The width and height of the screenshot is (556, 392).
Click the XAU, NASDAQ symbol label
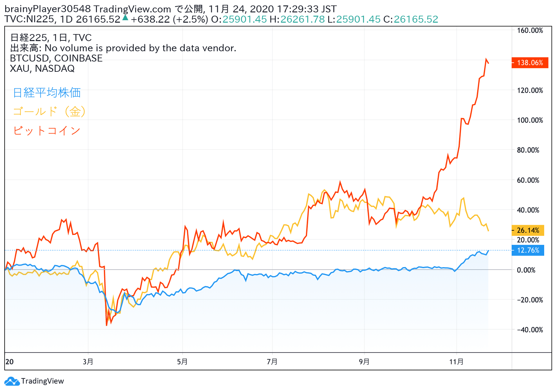pos(42,68)
